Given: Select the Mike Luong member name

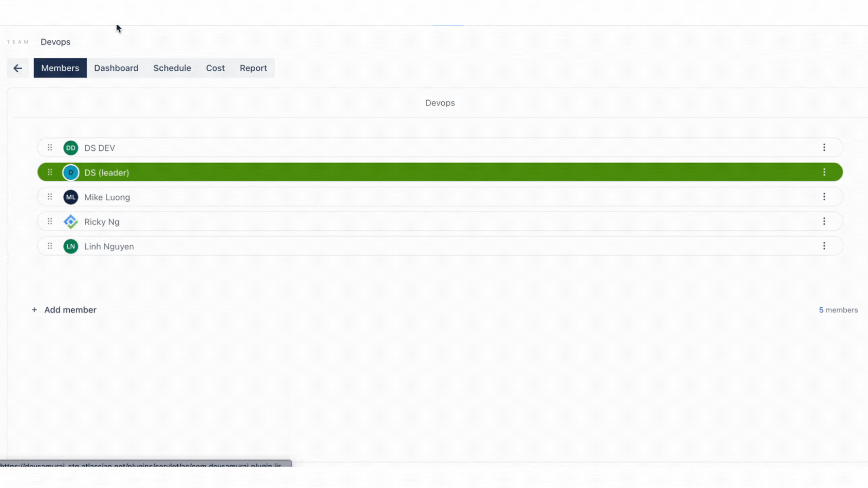Looking at the screenshot, I should pos(107,197).
